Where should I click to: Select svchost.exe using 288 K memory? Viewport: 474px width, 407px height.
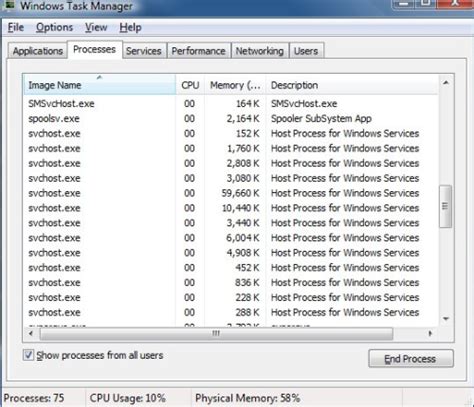click(x=231, y=312)
